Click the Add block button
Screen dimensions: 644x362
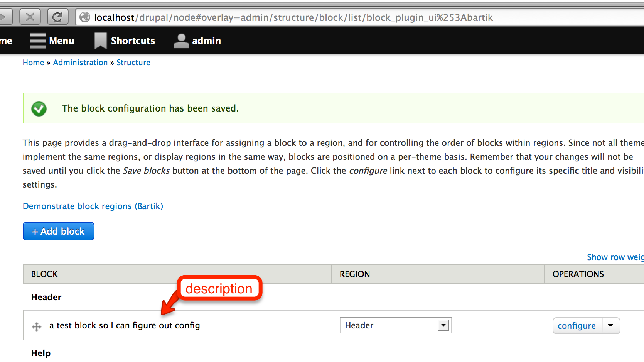[59, 231]
